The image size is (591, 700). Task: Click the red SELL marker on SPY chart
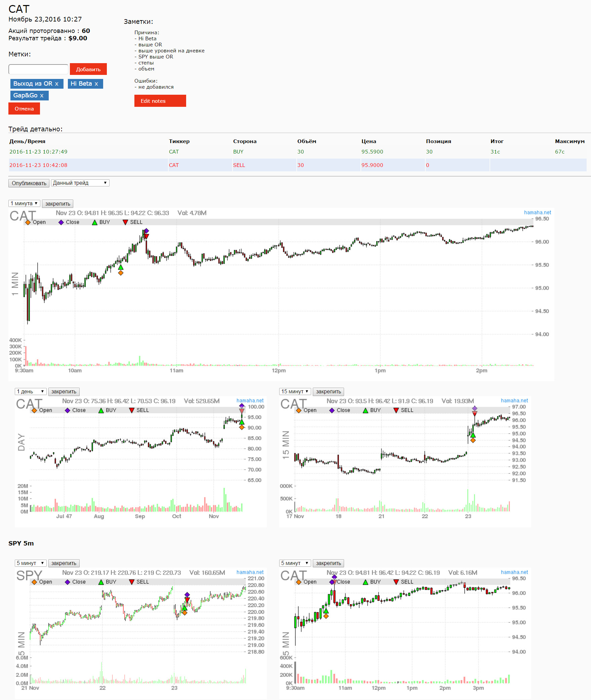click(x=187, y=600)
